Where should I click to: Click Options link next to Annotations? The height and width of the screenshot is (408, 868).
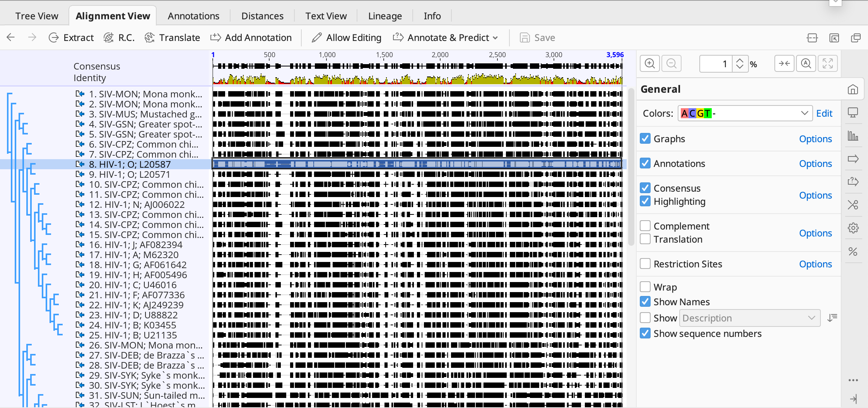pyautogui.click(x=815, y=163)
